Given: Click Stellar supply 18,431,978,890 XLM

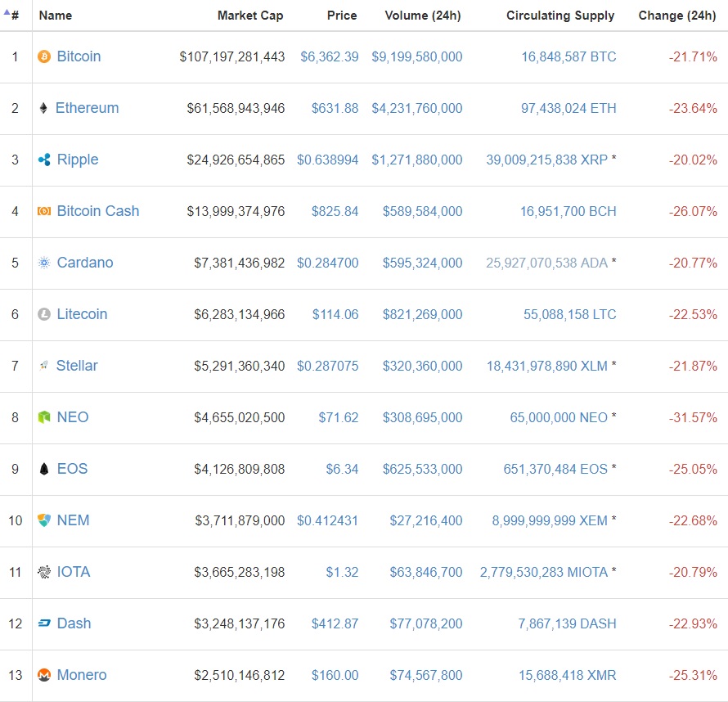Looking at the screenshot, I should coord(547,367).
